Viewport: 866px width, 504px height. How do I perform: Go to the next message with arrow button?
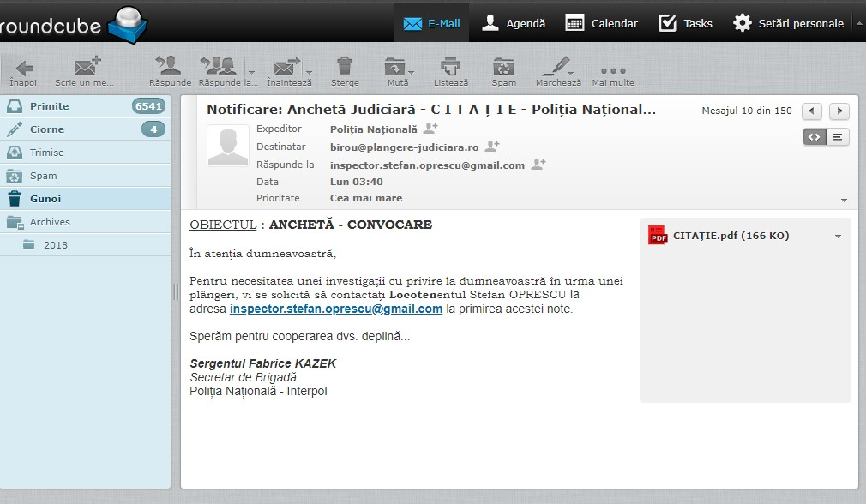pos(839,111)
